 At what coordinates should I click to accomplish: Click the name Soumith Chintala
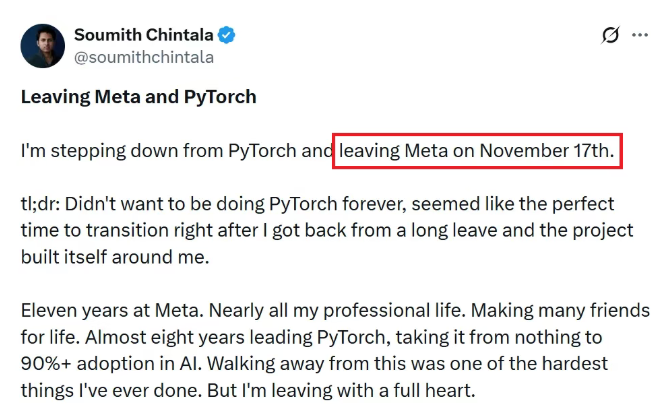[144, 35]
